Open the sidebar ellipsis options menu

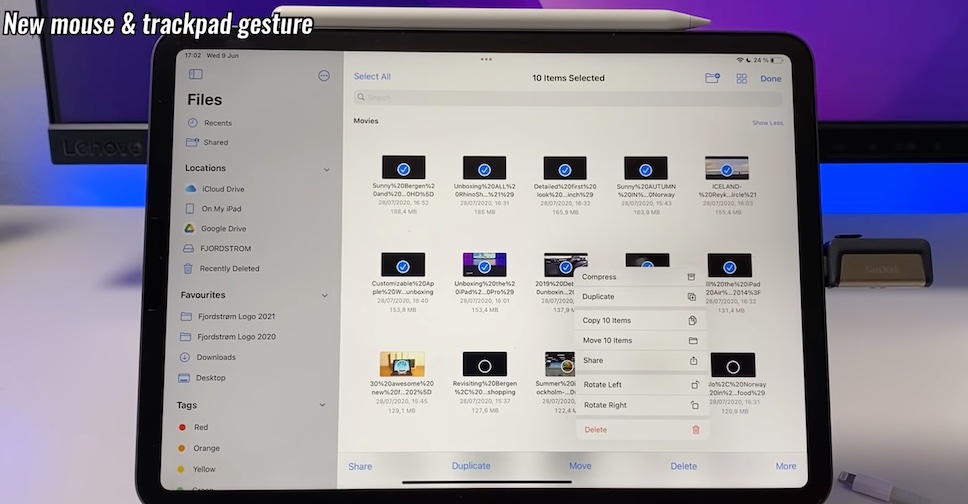coord(323,76)
